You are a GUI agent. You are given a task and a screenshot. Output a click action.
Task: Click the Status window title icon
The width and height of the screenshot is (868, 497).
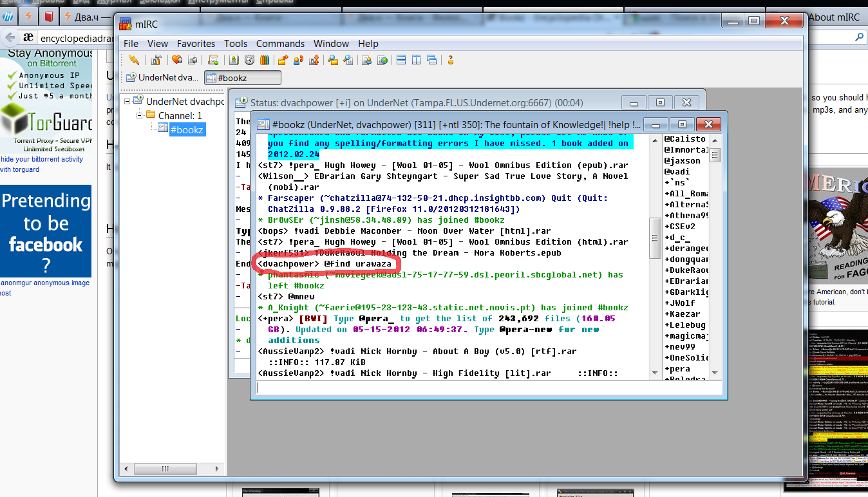[x=241, y=102]
